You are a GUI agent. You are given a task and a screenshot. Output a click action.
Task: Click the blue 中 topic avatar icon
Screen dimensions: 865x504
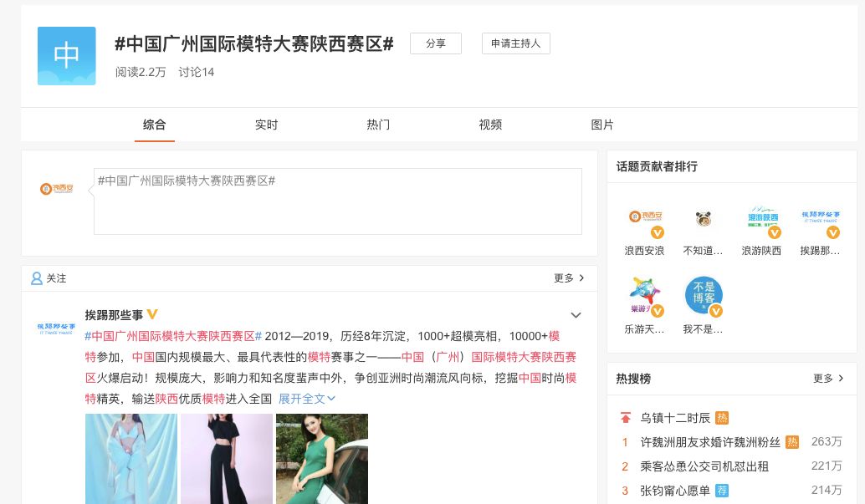66,56
